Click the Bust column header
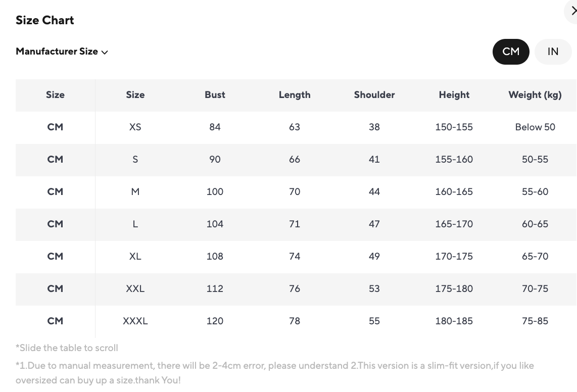The width and height of the screenshot is (577, 392). click(x=215, y=95)
